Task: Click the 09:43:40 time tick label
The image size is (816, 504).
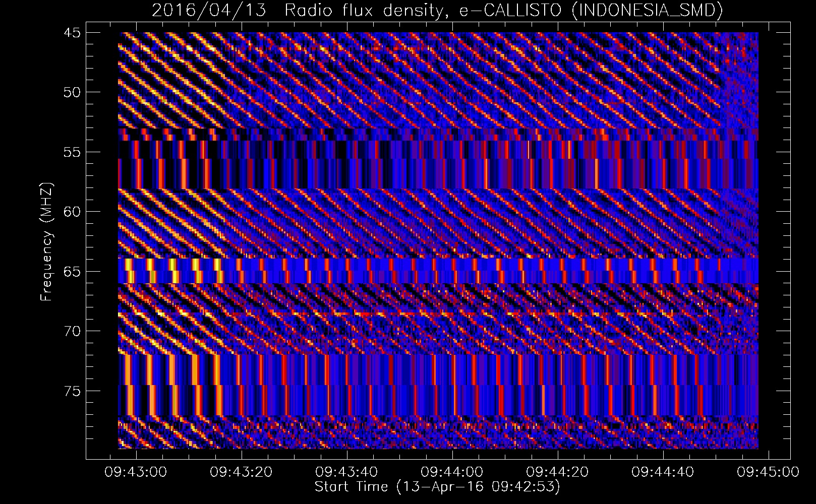Action: [x=346, y=472]
